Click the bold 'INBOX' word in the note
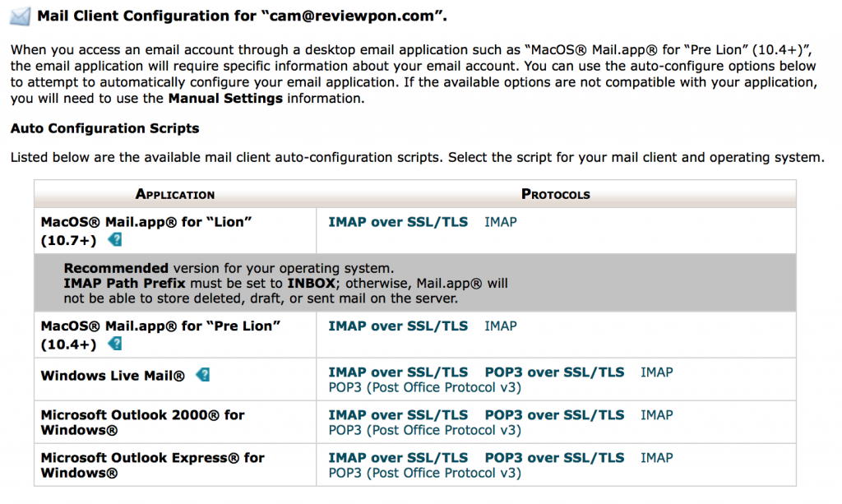The image size is (842, 504). [x=312, y=284]
